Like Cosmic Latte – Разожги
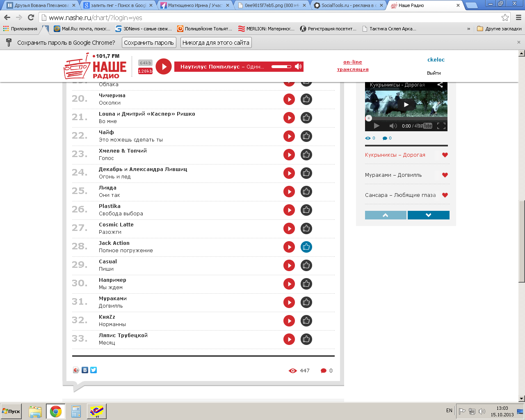The height and width of the screenshot is (420, 525). pyautogui.click(x=306, y=228)
